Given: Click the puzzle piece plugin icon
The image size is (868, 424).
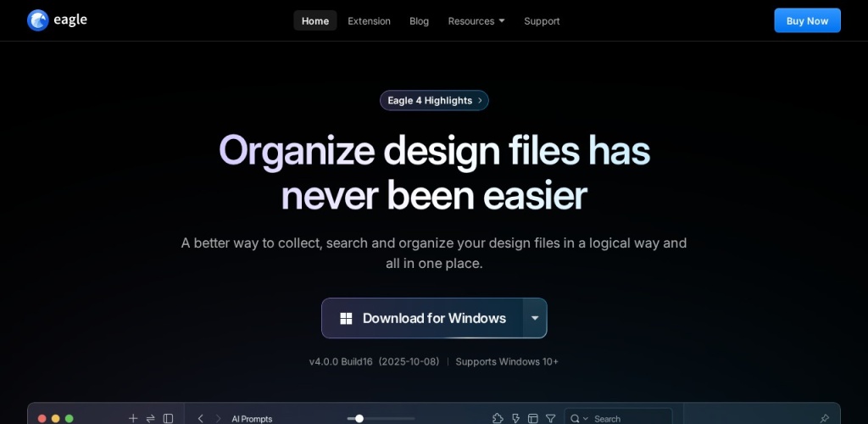Looking at the screenshot, I should [498, 418].
